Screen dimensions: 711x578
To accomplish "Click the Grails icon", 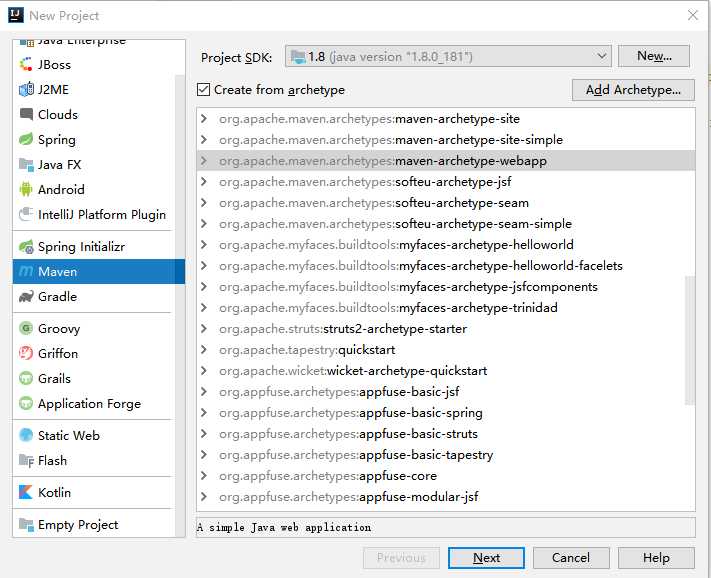I will pyautogui.click(x=26, y=378).
